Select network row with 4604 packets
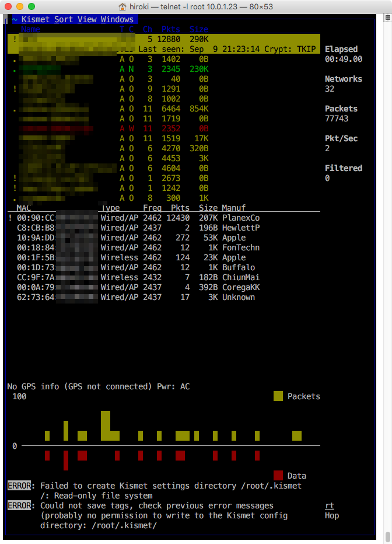The width and height of the screenshot is (392, 544). 163,168
